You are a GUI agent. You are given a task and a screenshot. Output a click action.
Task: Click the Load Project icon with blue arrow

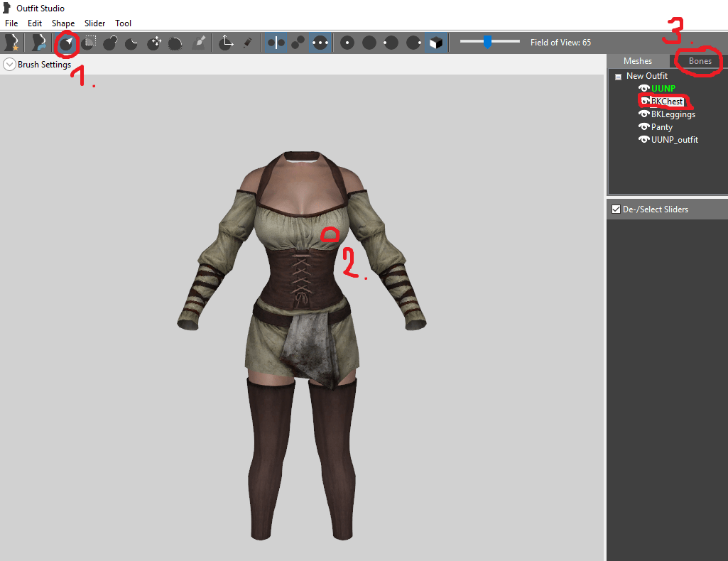(x=39, y=43)
